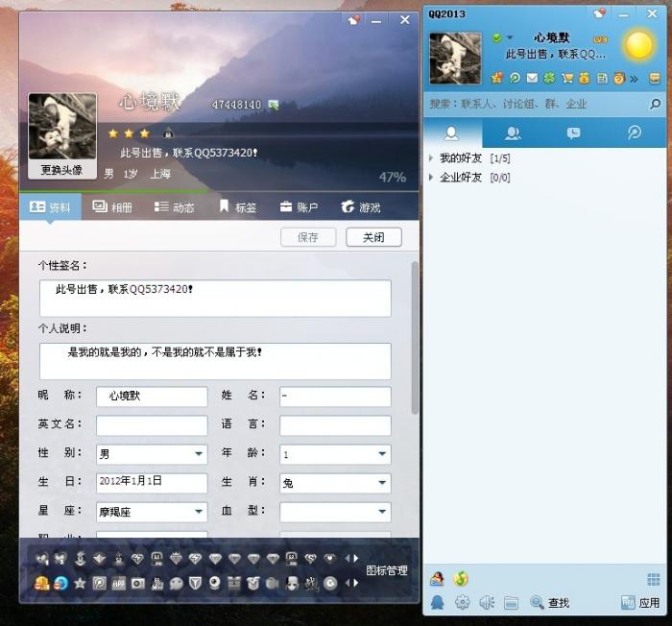
Task: Click the 查找 find button
Action: click(549, 603)
